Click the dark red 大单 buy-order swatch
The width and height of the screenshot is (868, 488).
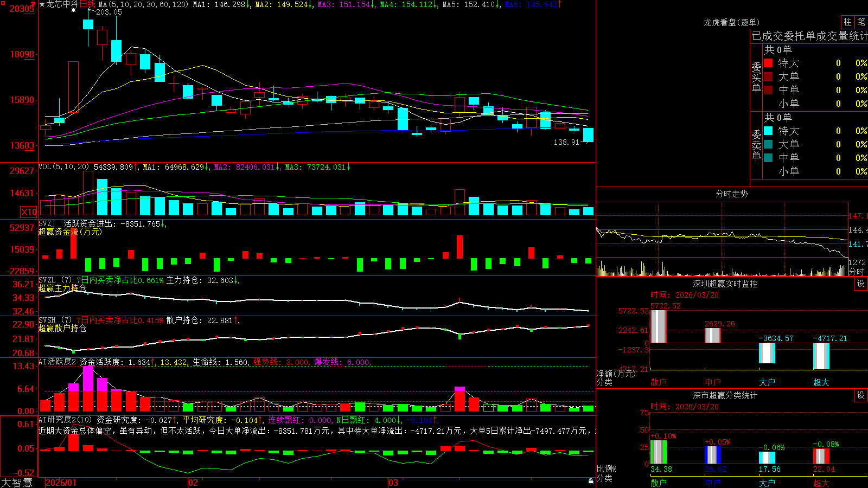tap(768, 76)
